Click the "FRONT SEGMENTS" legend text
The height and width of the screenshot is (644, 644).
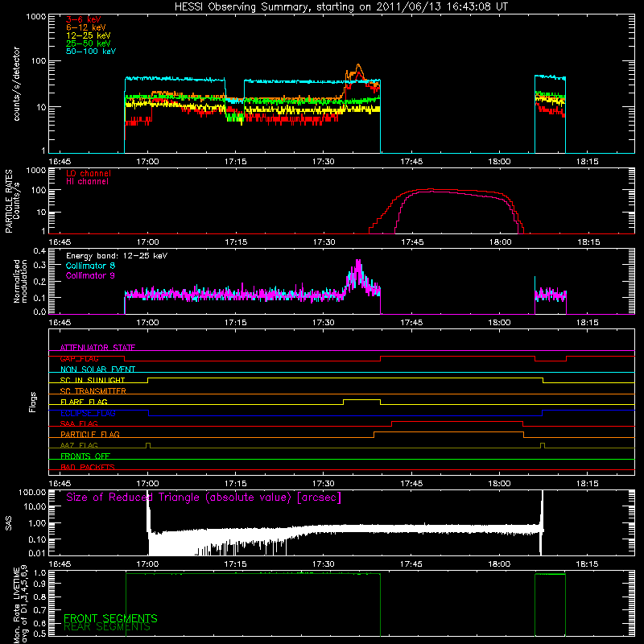(x=110, y=618)
